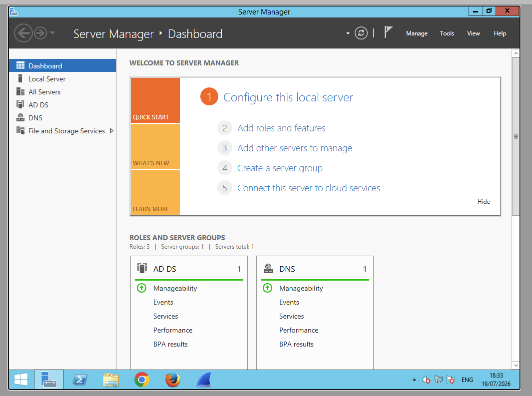Open Events in DNS tile
Viewport: 532px width, 396px height.
point(289,302)
